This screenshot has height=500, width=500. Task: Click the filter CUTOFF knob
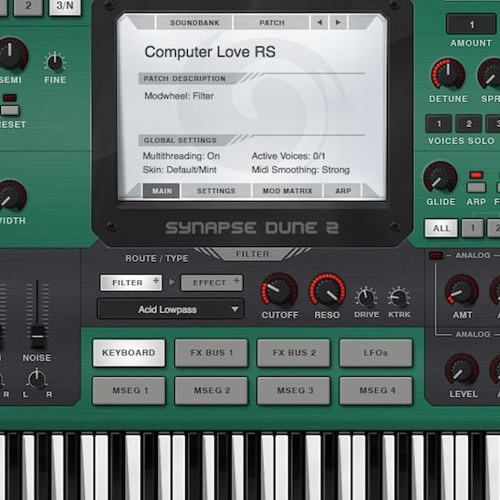pyautogui.click(x=279, y=290)
